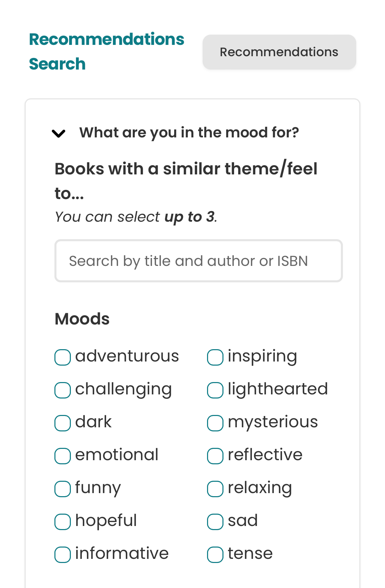This screenshot has width=385, height=588.
Task: Collapse the mood section with the chevron
Action: pyautogui.click(x=59, y=133)
